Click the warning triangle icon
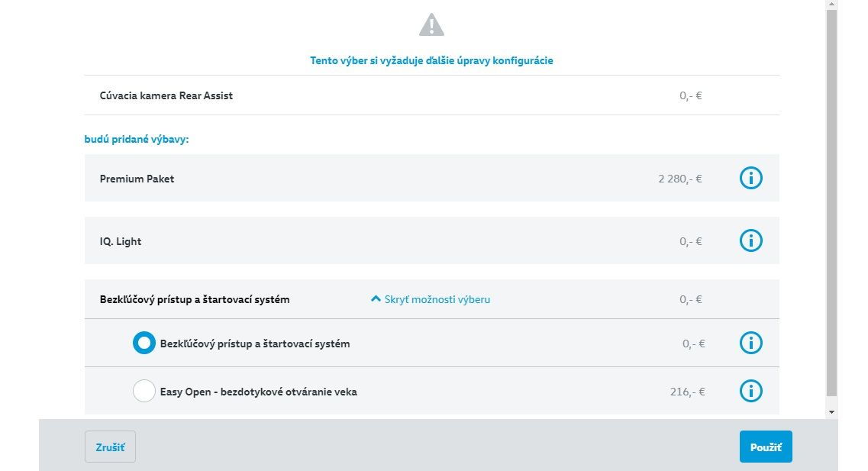868x471 pixels. pyautogui.click(x=431, y=25)
